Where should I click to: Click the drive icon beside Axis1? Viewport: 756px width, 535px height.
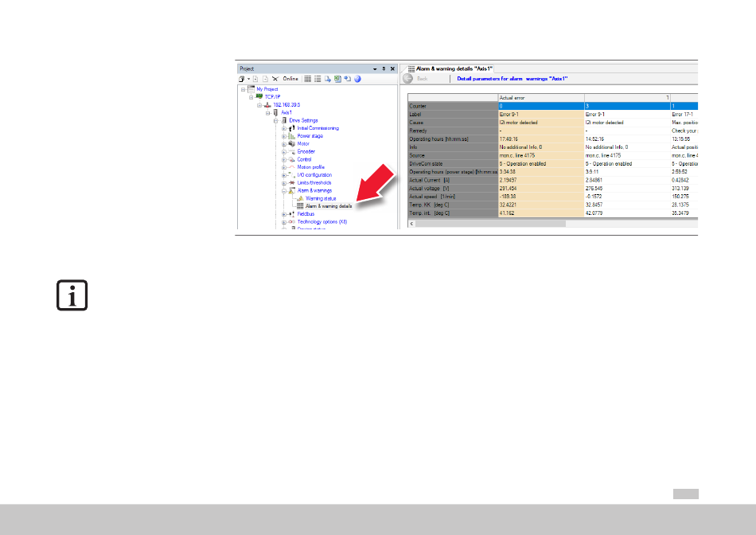pos(276,112)
